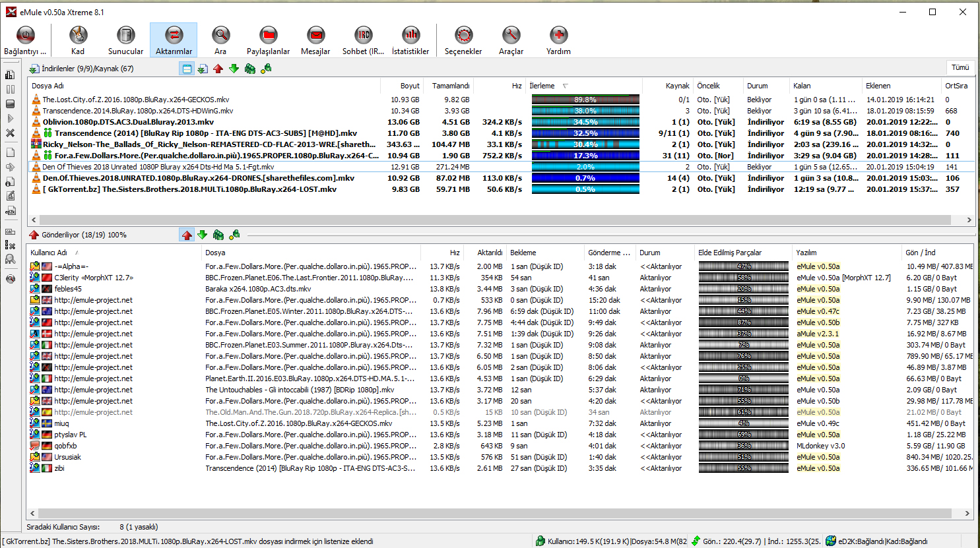Click the magnifier find icon in left sidebar

click(x=10, y=260)
